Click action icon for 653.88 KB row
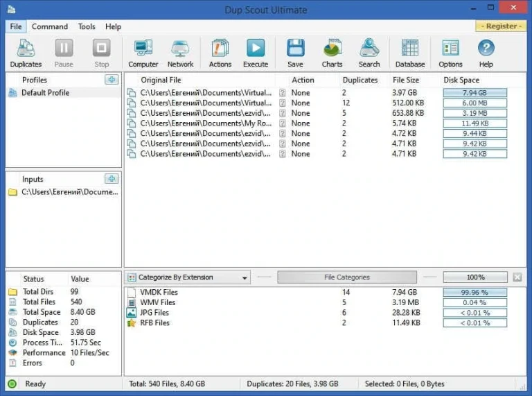This screenshot has width=532, height=396. [283, 113]
